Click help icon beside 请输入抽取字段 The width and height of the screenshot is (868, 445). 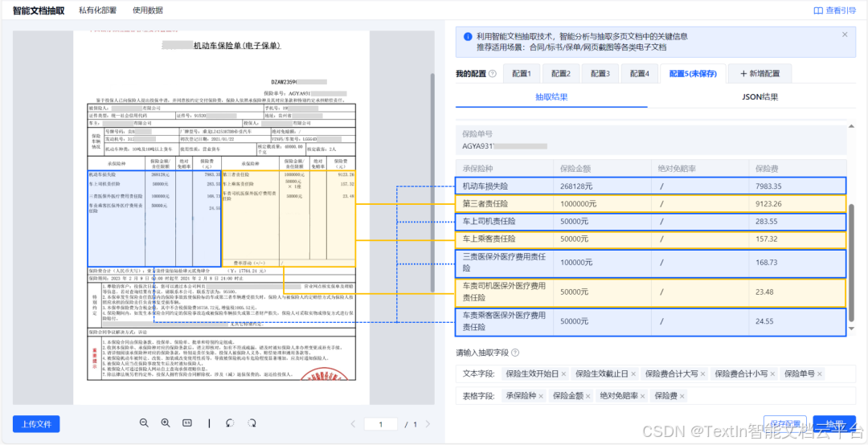tap(515, 353)
